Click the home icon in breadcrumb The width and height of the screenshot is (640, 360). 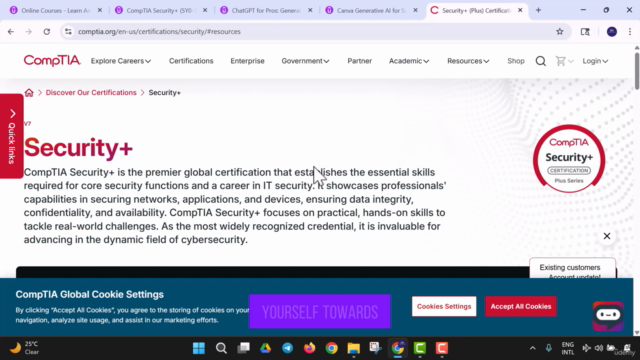pyautogui.click(x=29, y=93)
